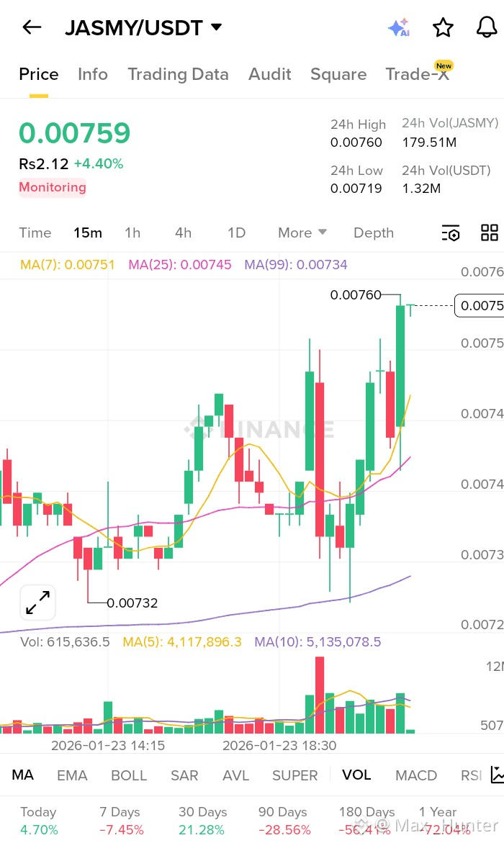Image resolution: width=504 pixels, height=843 pixels.
Task: Tap the Monitoring tag
Action: pyautogui.click(x=52, y=187)
